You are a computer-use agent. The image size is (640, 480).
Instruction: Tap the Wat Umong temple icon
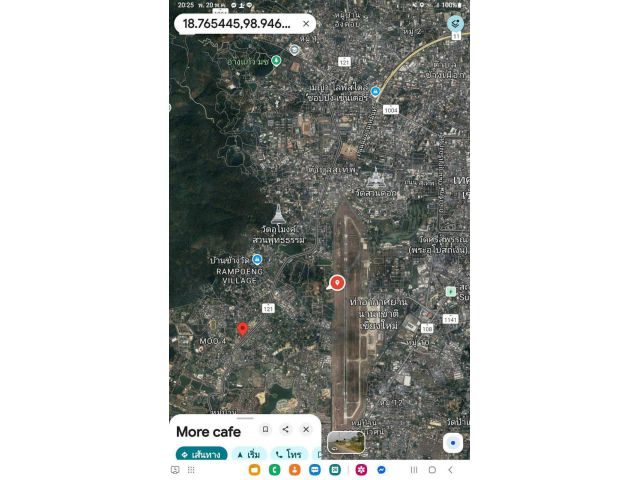point(278,214)
